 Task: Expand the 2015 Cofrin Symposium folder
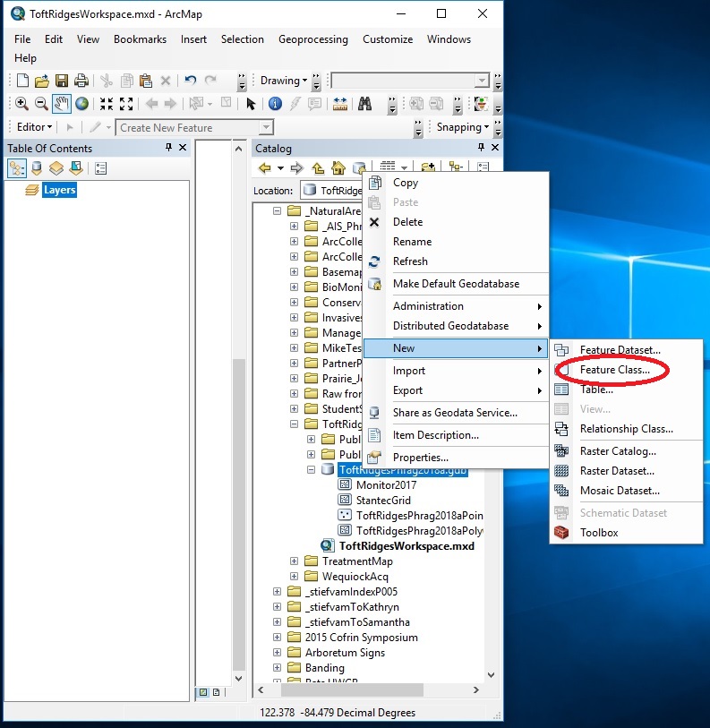[x=278, y=637]
